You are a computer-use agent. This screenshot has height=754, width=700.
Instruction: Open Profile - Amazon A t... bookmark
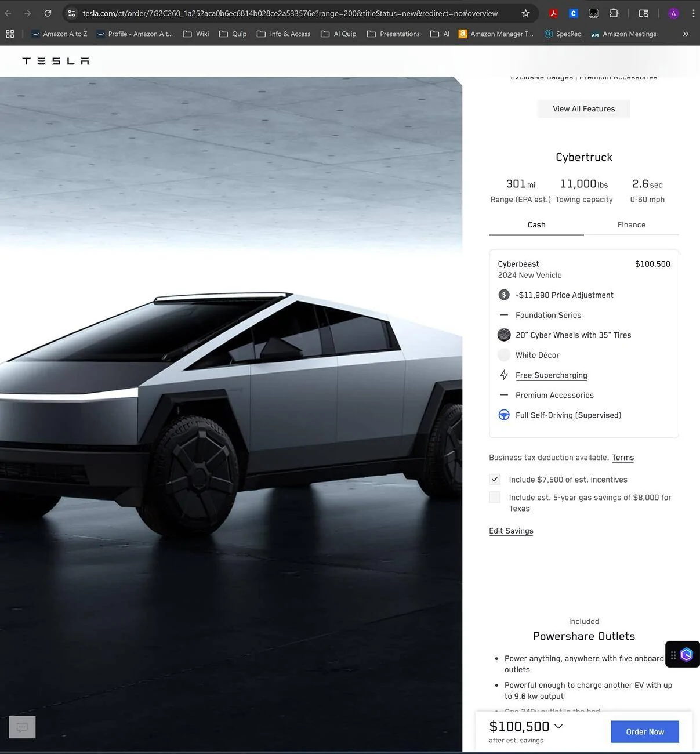[x=135, y=34]
